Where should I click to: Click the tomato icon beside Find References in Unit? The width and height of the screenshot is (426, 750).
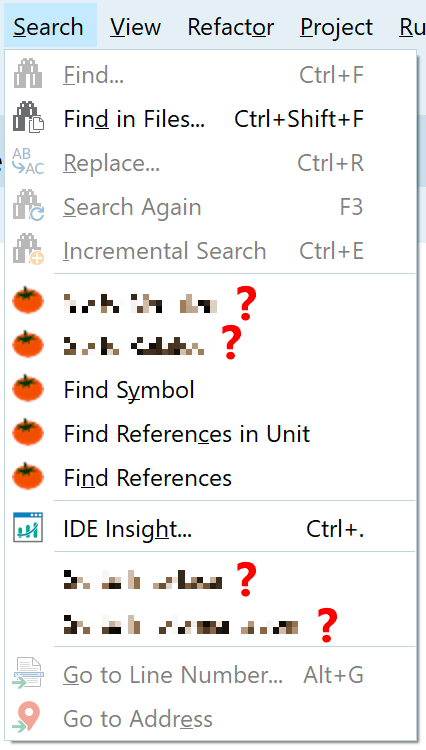[28, 432]
